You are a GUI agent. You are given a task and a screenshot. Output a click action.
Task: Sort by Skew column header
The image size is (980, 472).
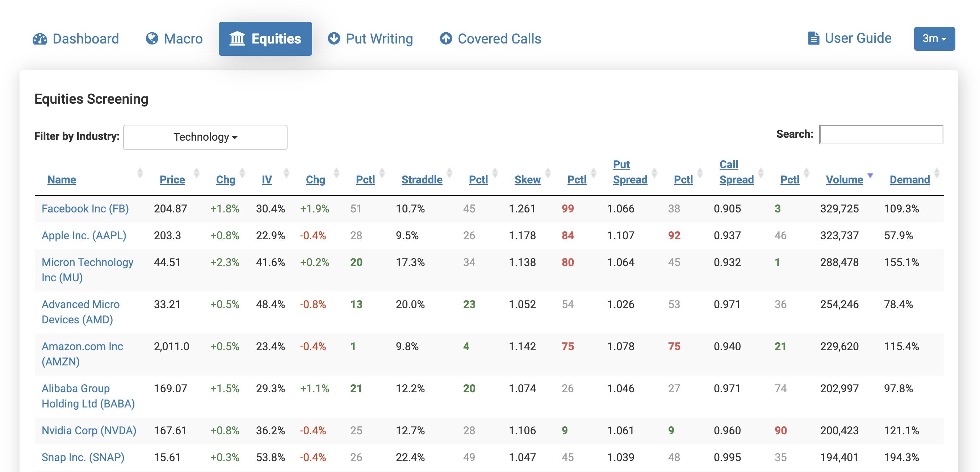click(527, 179)
